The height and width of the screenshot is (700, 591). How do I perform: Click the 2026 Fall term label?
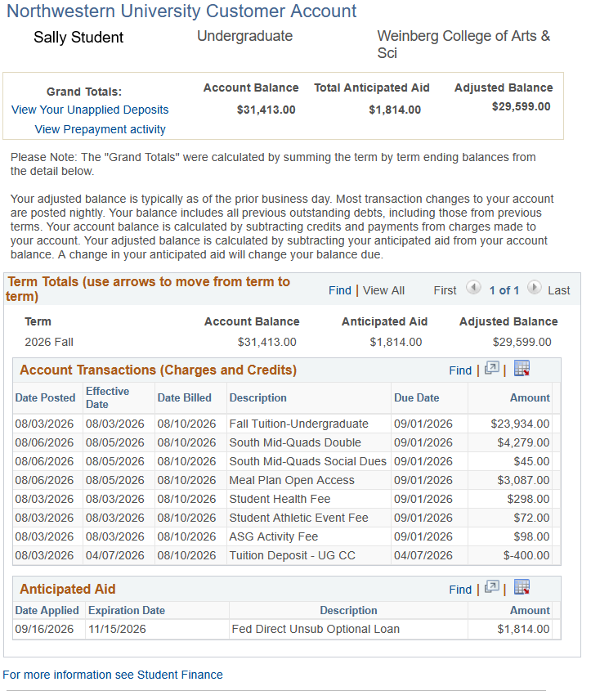49,342
